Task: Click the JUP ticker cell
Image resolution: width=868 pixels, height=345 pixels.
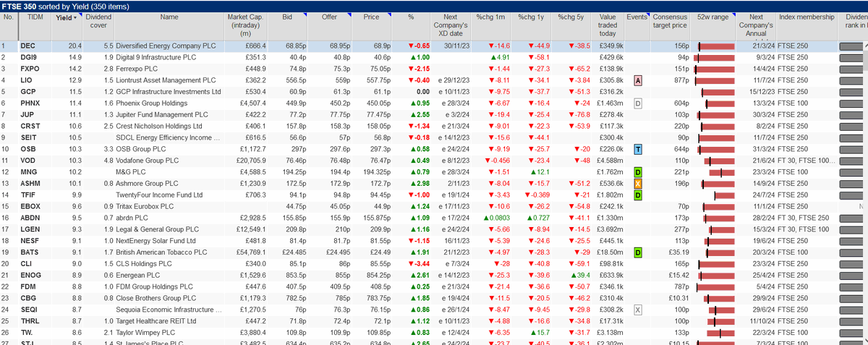Action: (27, 114)
